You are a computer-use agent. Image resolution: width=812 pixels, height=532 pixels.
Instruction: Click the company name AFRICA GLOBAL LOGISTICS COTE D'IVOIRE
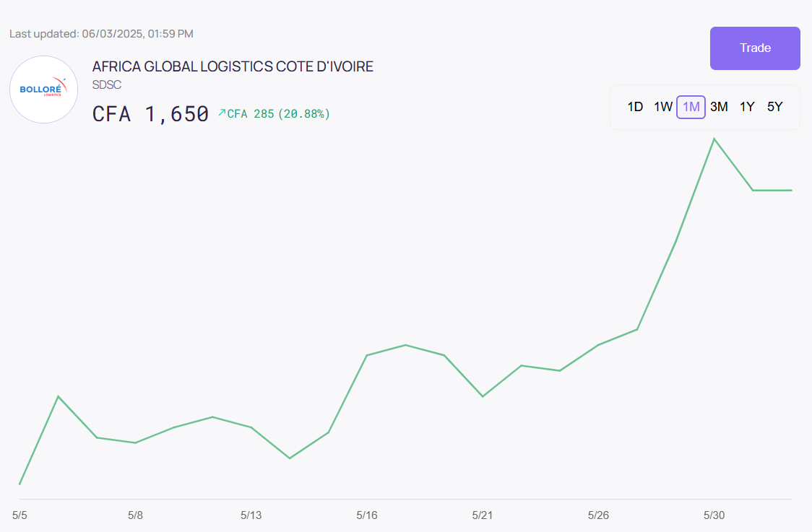coord(233,66)
